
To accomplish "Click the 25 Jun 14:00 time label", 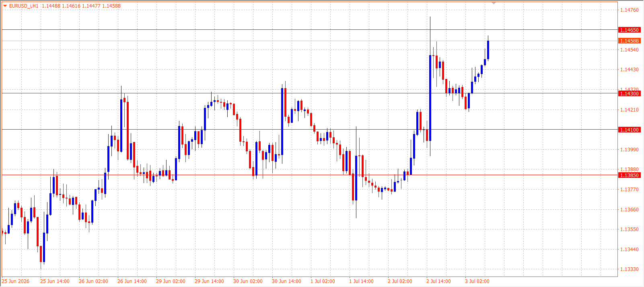I will (55, 281).
